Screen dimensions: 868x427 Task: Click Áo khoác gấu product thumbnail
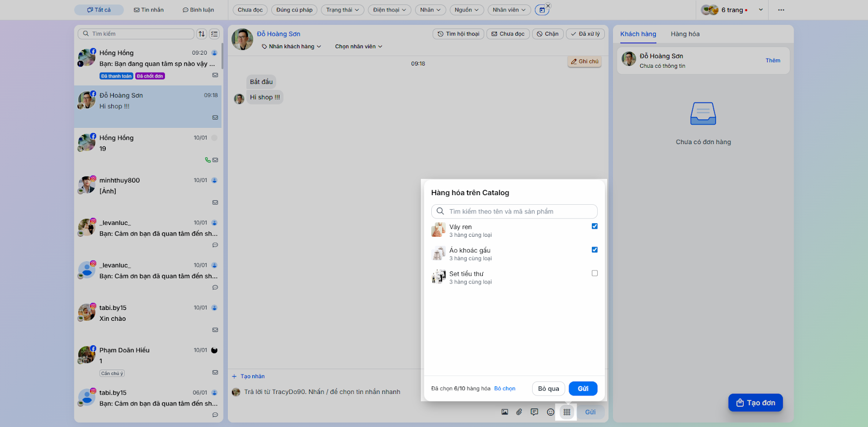pos(438,253)
